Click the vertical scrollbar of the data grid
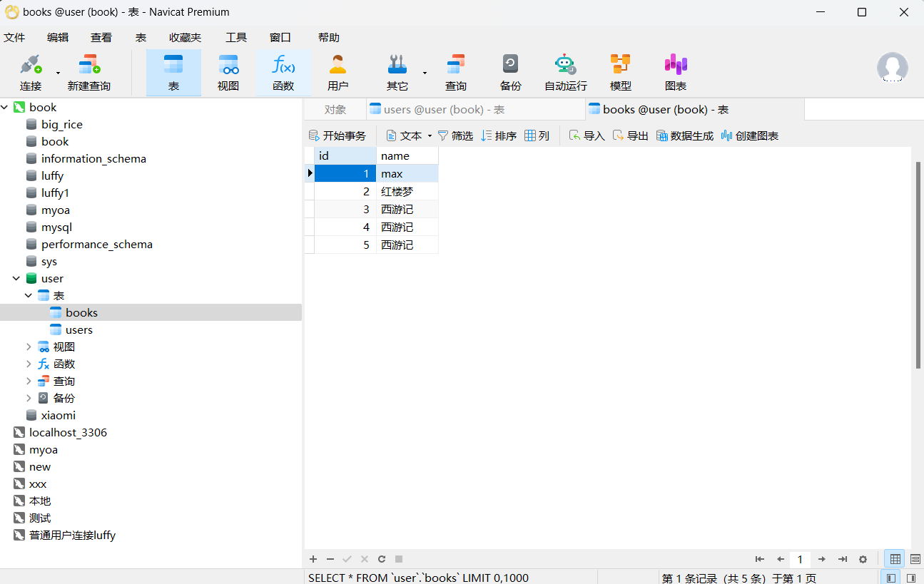 pos(918,265)
